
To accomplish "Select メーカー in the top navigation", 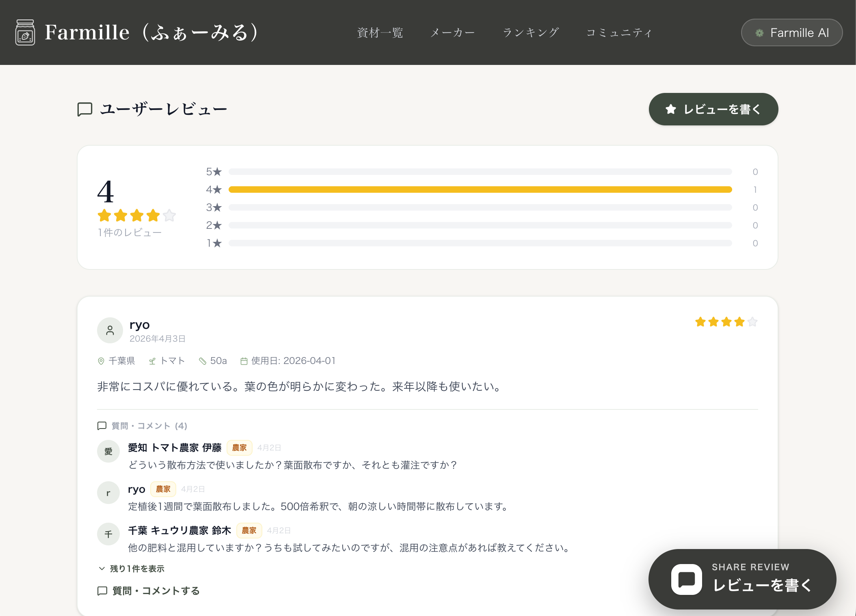I will [x=452, y=32].
